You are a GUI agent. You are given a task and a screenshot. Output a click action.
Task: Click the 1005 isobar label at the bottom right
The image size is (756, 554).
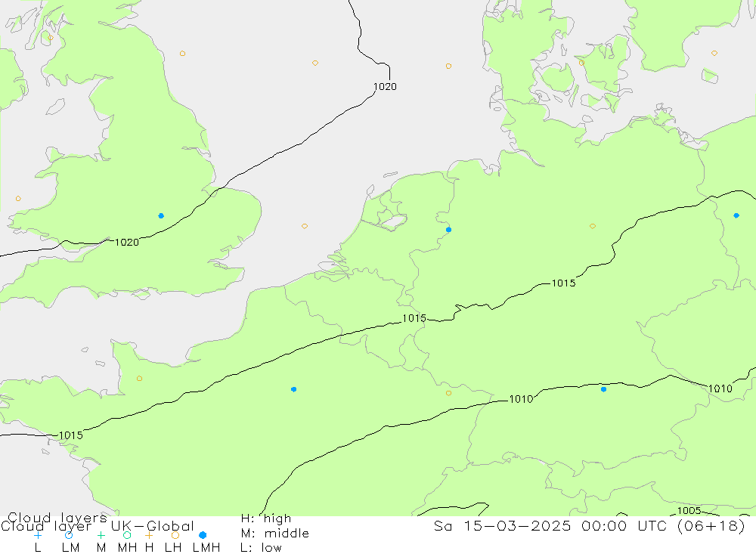[689, 511]
